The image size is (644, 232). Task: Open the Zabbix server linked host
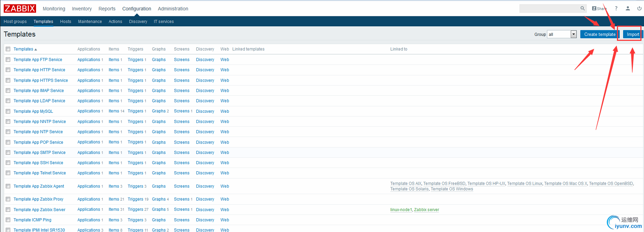click(426, 210)
